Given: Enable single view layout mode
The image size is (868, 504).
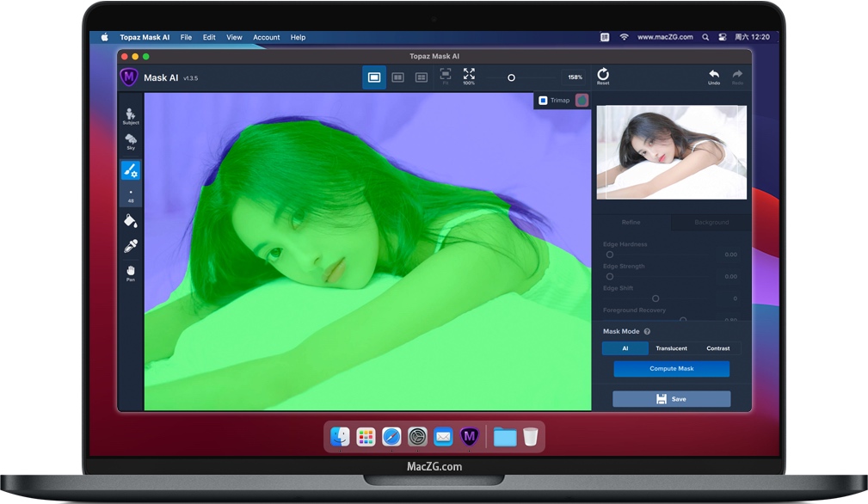Looking at the screenshot, I should click(x=374, y=77).
